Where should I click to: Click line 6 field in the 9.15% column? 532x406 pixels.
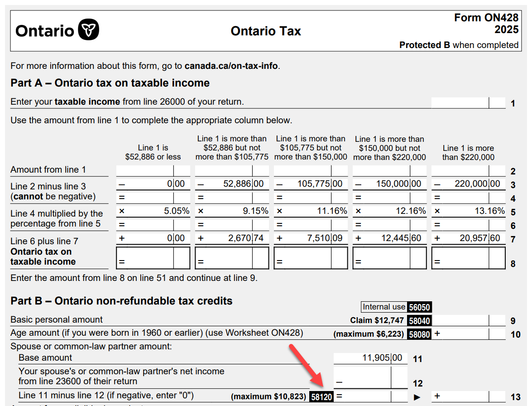pyautogui.click(x=232, y=225)
